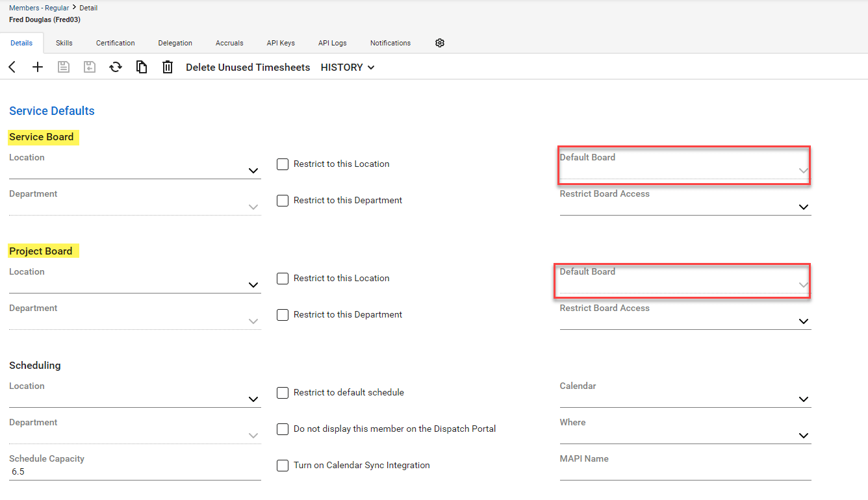Delete the record with the trash icon
Screen dimensions: 868x500
[x=168, y=67]
